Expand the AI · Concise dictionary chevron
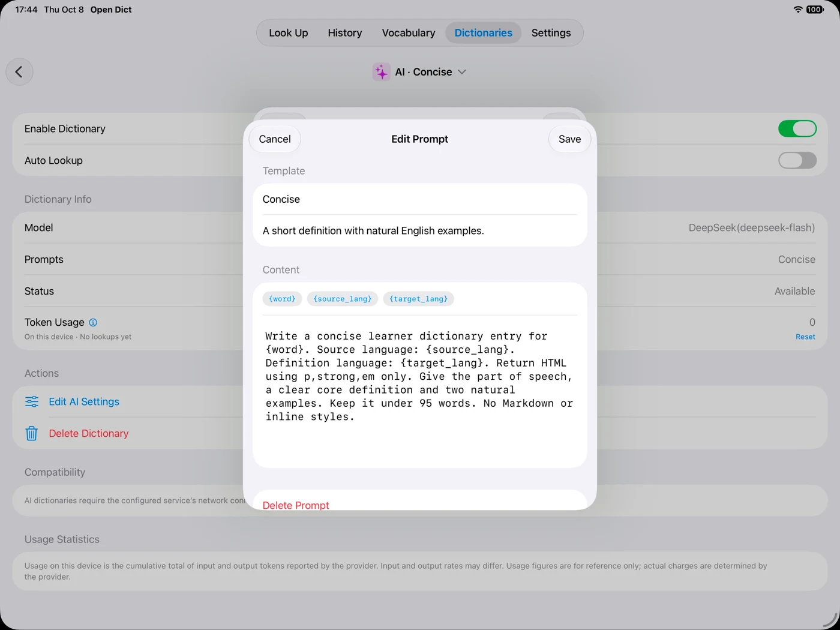Viewport: 840px width, 630px height. [x=462, y=72]
